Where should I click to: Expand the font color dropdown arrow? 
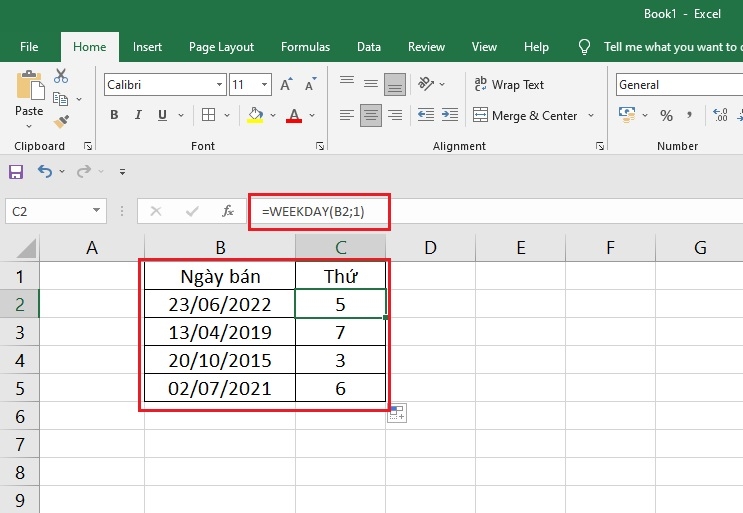click(312, 115)
